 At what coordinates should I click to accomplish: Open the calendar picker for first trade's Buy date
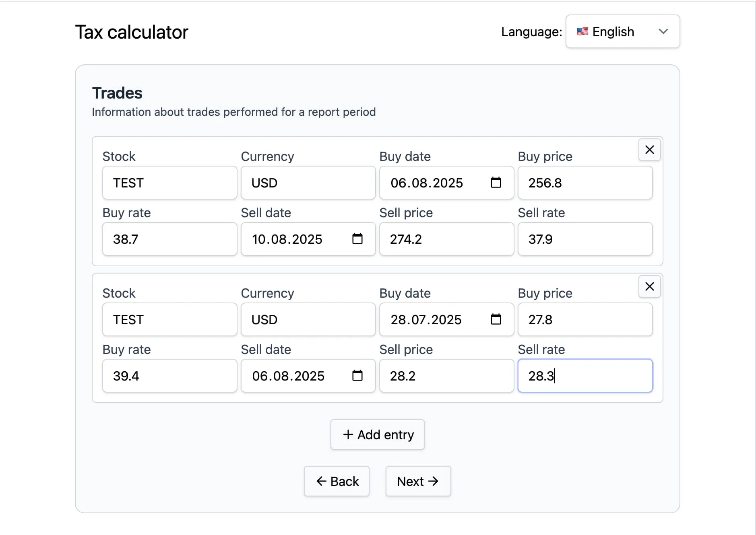(496, 183)
